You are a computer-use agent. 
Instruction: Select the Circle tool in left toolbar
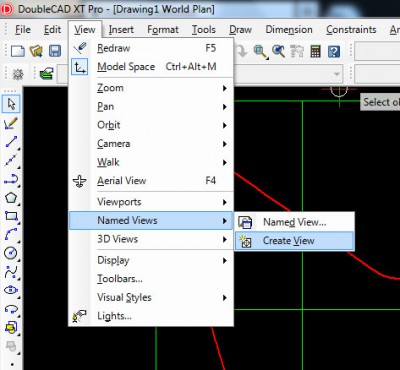[x=11, y=253]
